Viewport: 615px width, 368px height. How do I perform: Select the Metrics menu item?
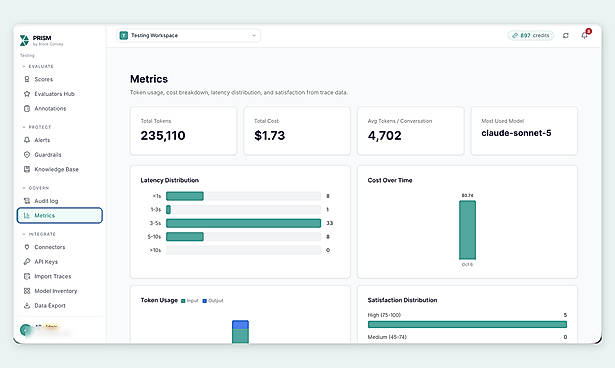pyautogui.click(x=60, y=215)
